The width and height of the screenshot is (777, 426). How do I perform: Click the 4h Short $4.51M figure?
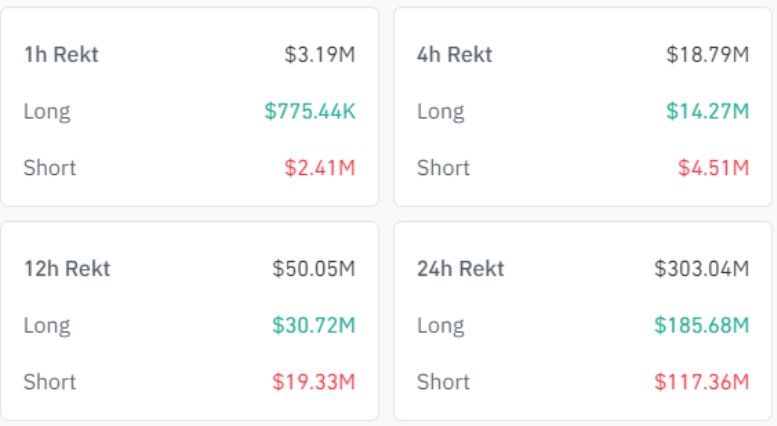714,167
